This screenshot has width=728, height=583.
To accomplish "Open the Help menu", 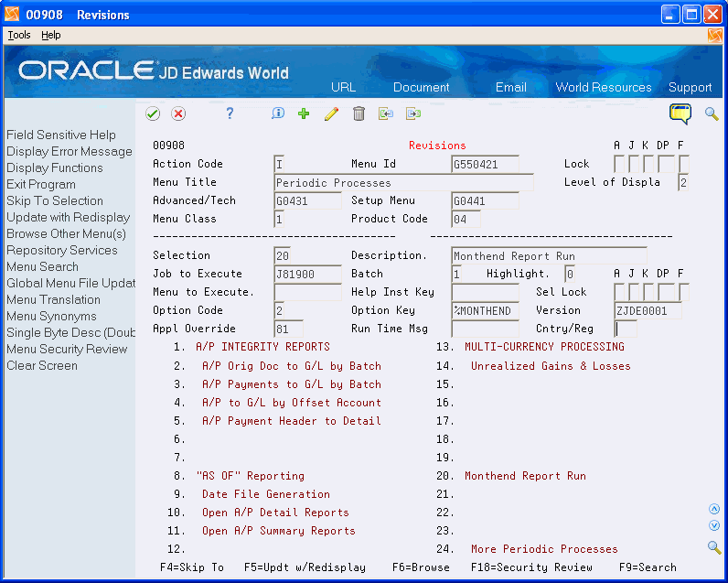I will tap(50, 36).
